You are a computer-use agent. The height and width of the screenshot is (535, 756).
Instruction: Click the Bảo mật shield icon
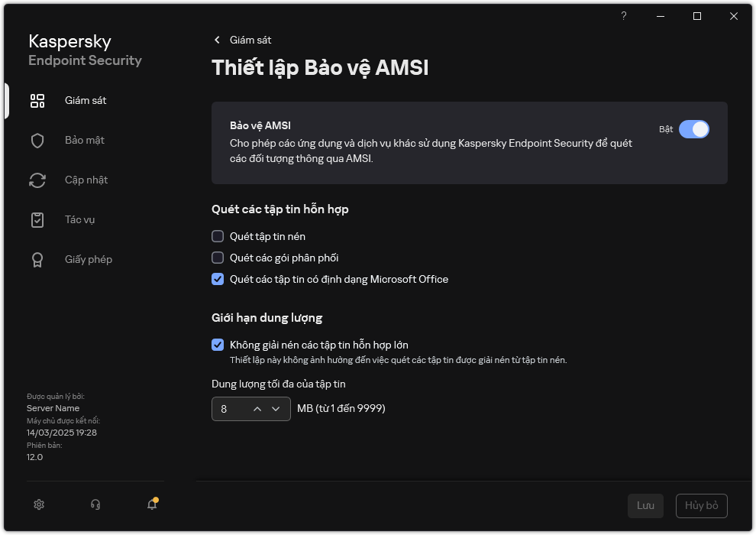(37, 141)
